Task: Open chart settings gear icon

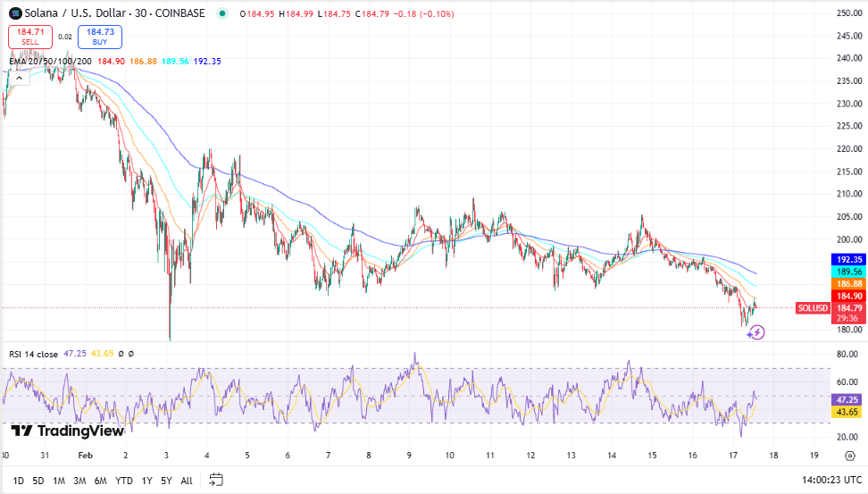Action: point(850,456)
